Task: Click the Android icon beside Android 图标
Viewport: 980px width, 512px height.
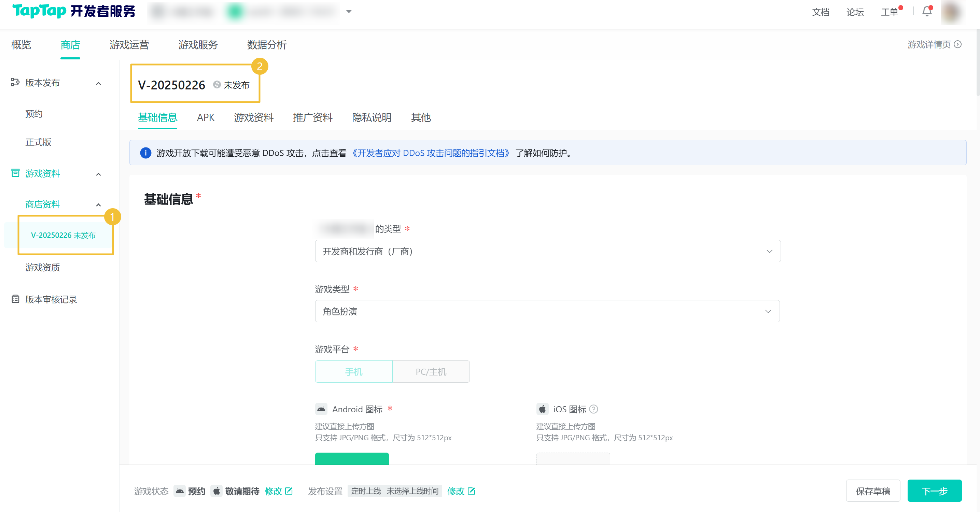Action: point(321,409)
